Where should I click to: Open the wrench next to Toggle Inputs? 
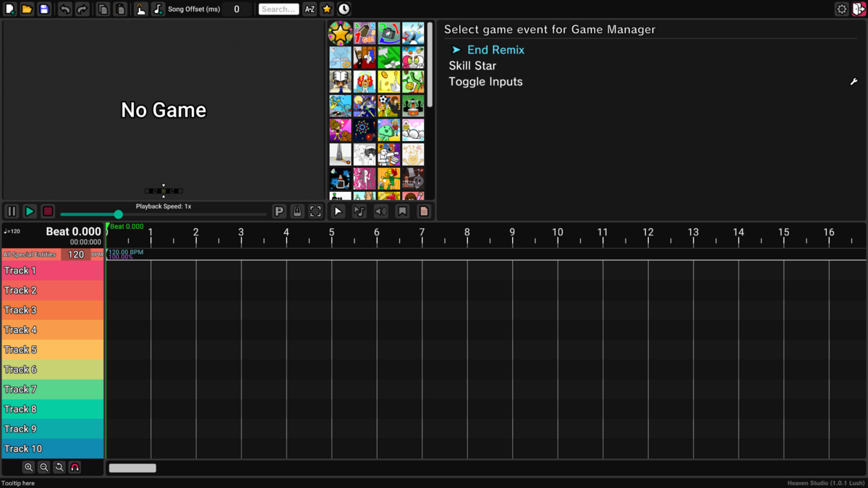(854, 82)
